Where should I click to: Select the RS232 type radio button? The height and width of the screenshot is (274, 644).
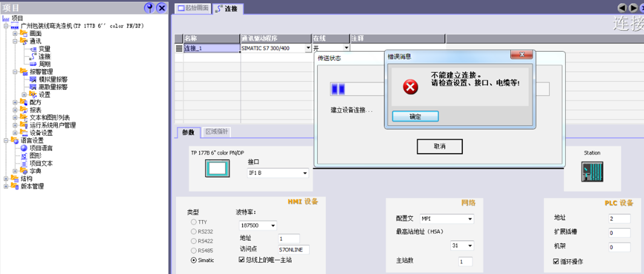pos(193,231)
